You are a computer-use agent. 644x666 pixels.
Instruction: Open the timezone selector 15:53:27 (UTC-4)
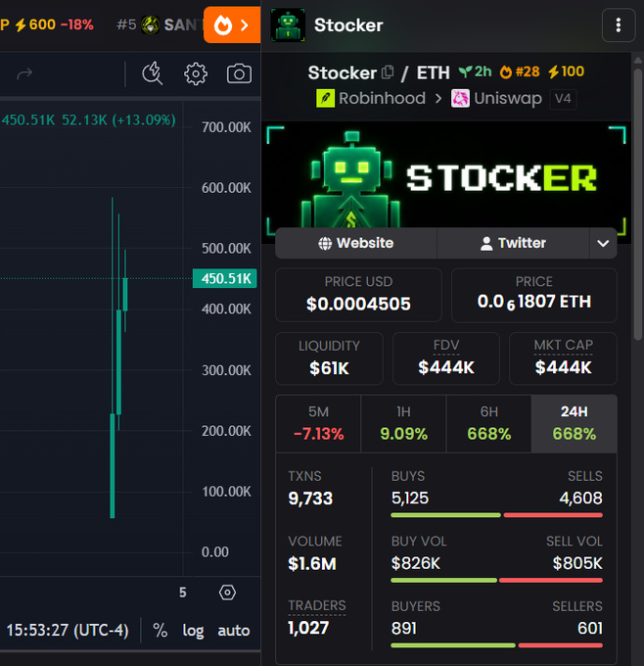pyautogui.click(x=68, y=630)
